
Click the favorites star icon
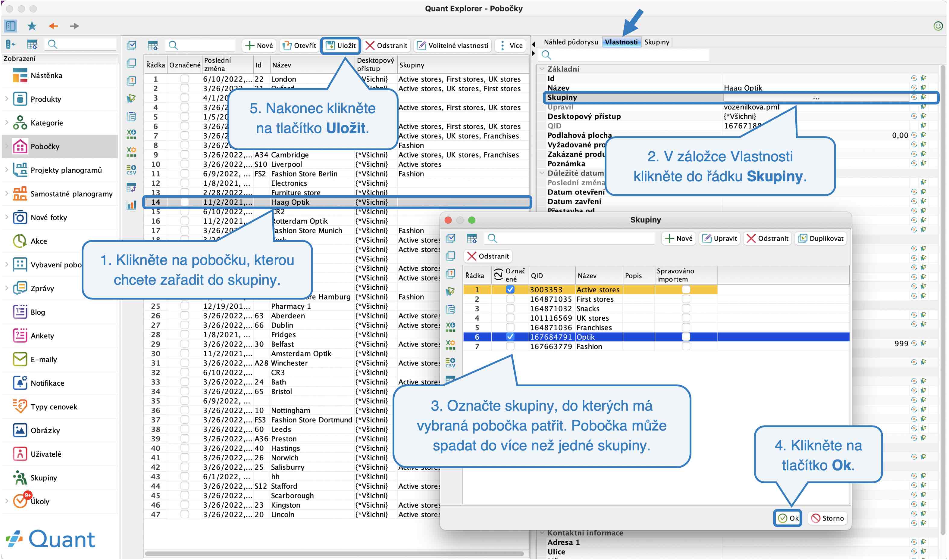coord(32,26)
